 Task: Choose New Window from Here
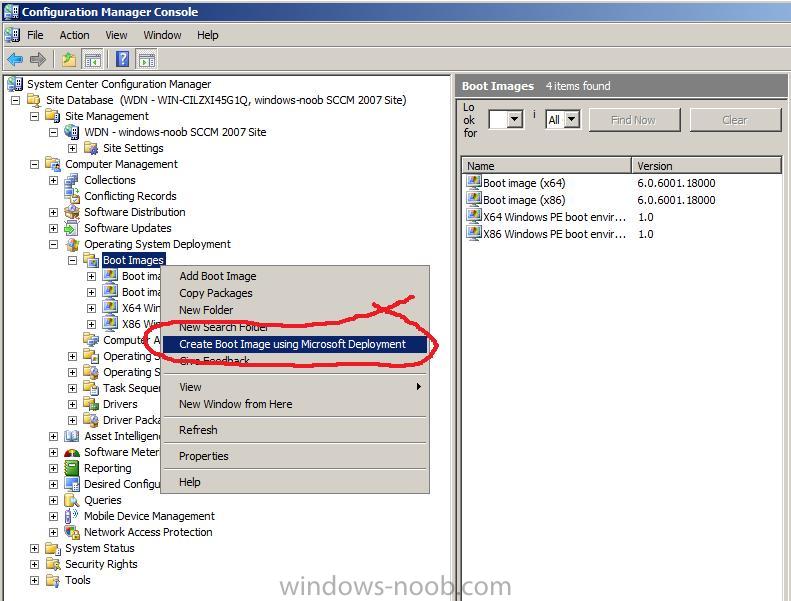tap(295, 404)
